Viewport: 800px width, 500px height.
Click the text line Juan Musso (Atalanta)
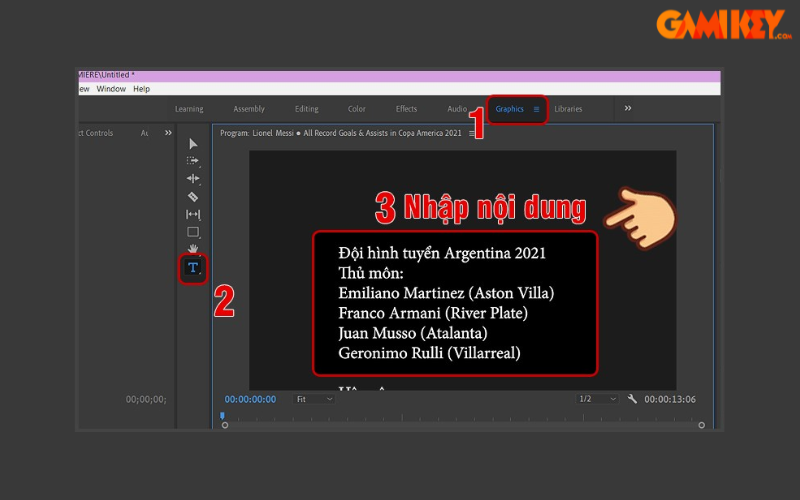[413, 333]
